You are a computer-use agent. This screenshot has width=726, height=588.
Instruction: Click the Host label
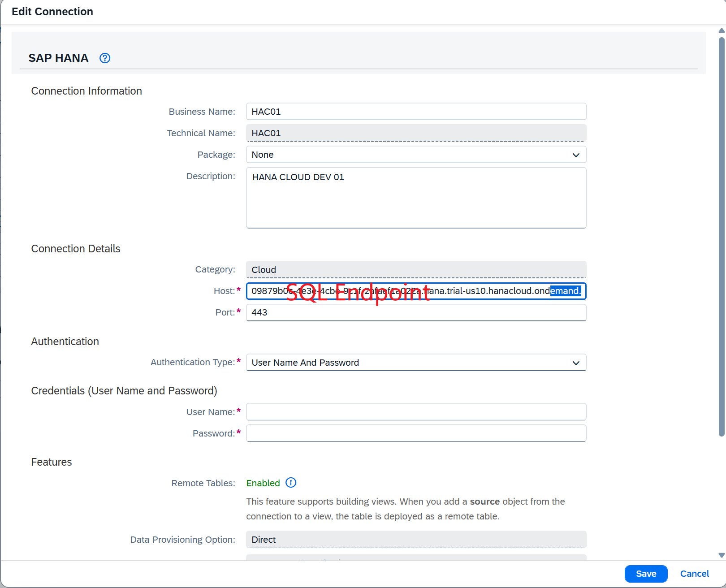[224, 291]
